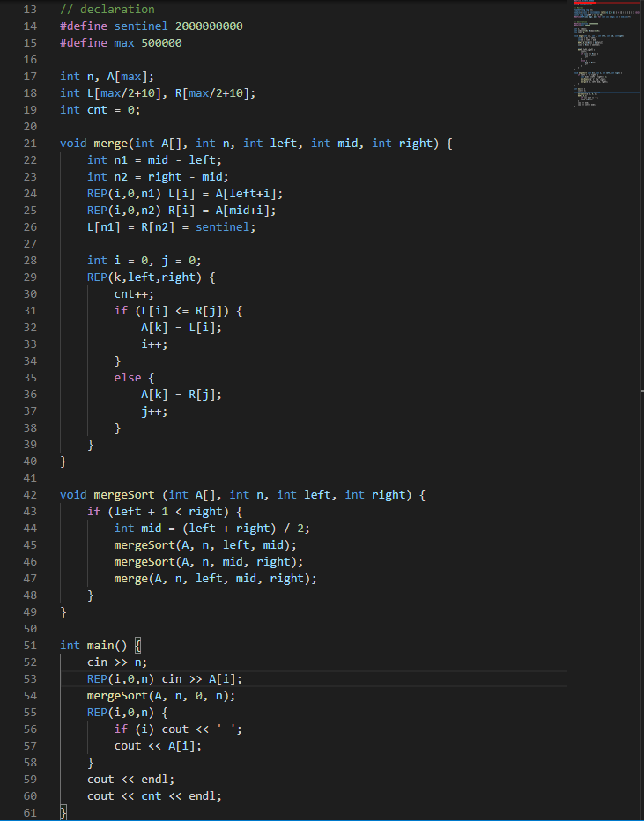Image resolution: width=644 pixels, height=821 pixels.
Task: Click the 'cin >> n;' statement
Action: (x=117, y=662)
